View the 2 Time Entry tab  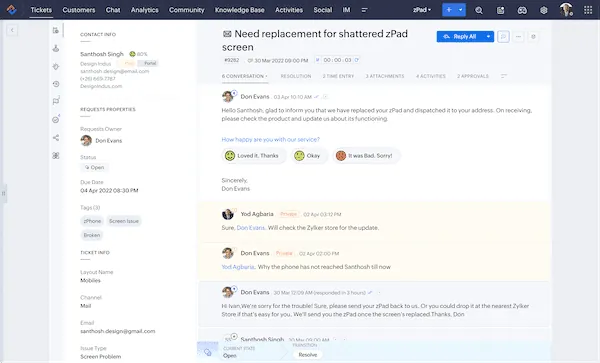pos(338,76)
